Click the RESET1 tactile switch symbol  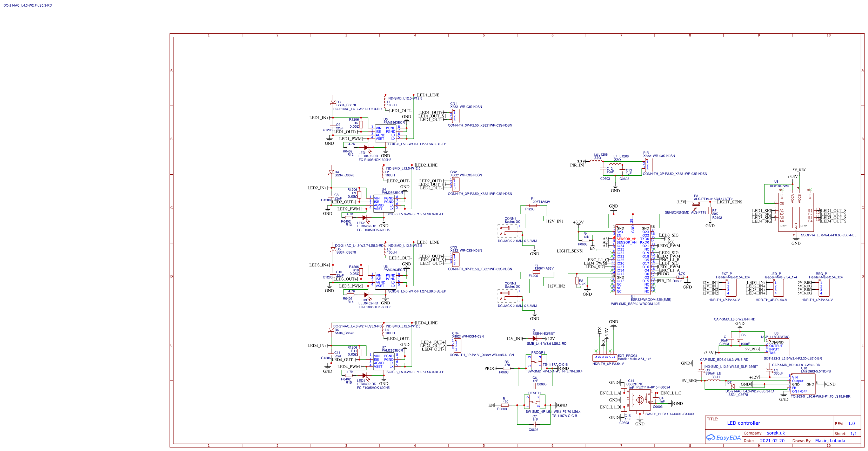534,402
